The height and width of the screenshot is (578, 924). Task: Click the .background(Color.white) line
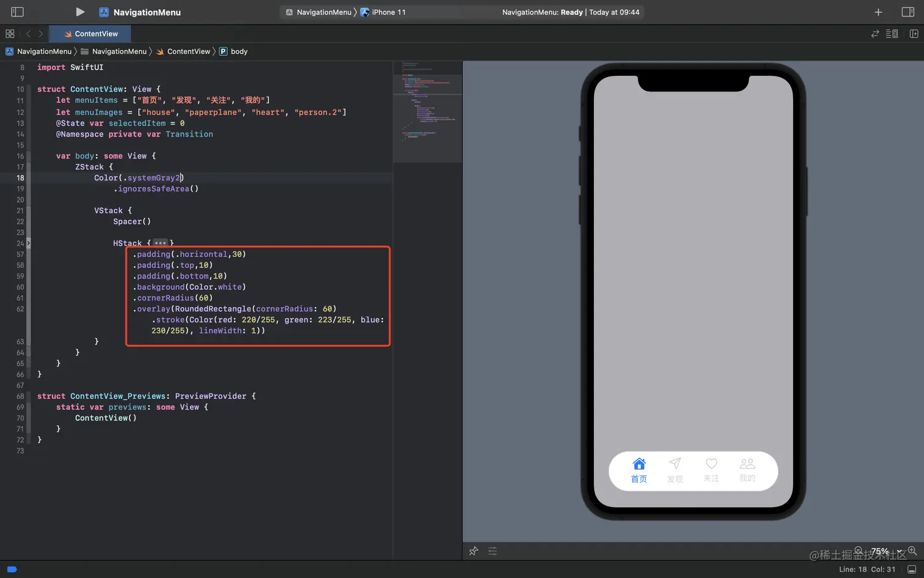[x=189, y=287]
